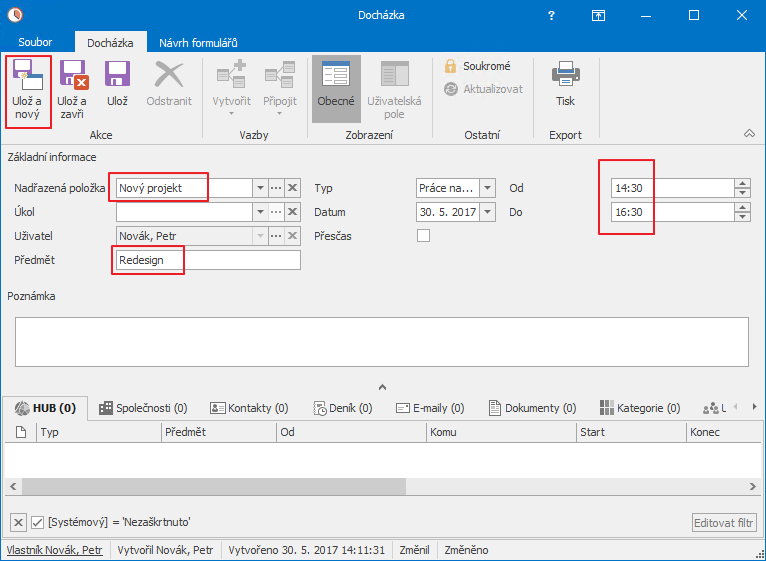Expand the Úkol dropdown arrow
Viewport: 766px width, 561px height.
click(260, 212)
